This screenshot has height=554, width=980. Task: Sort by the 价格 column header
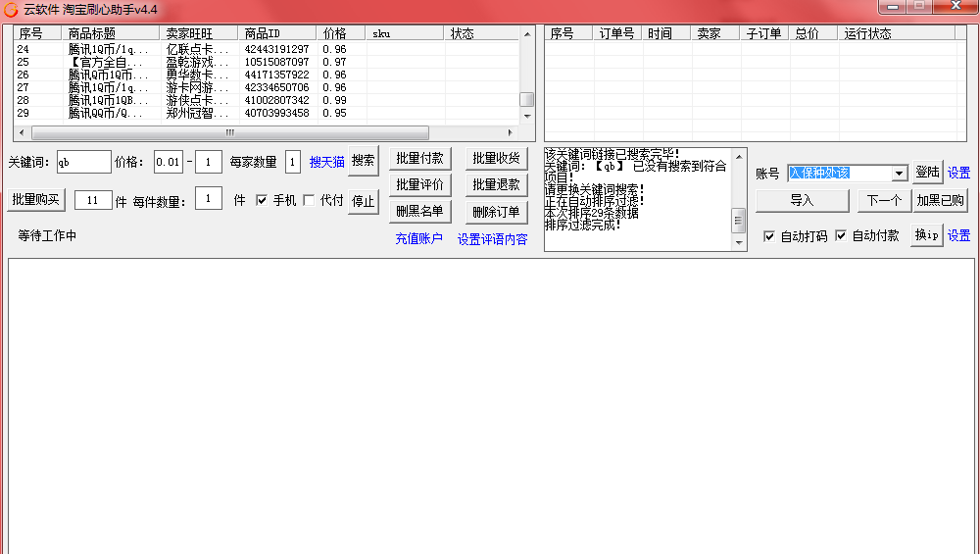(341, 33)
